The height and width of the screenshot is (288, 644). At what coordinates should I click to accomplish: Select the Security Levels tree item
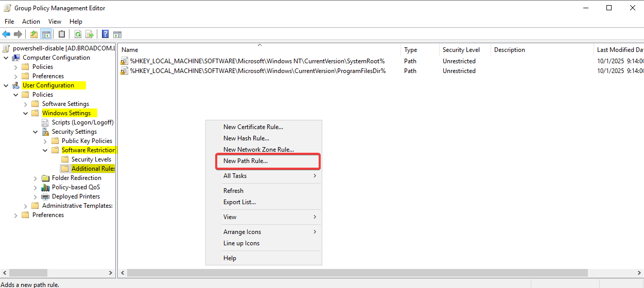91,159
